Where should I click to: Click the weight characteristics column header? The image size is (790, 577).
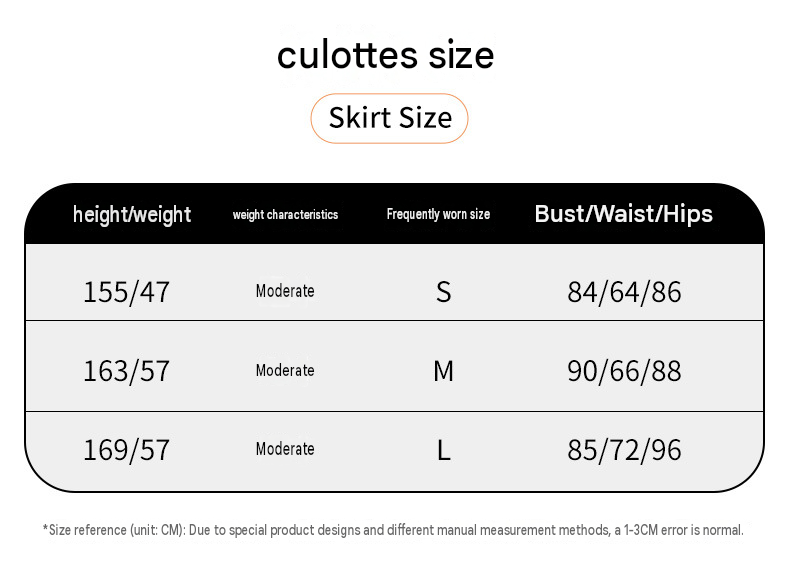tap(285, 215)
